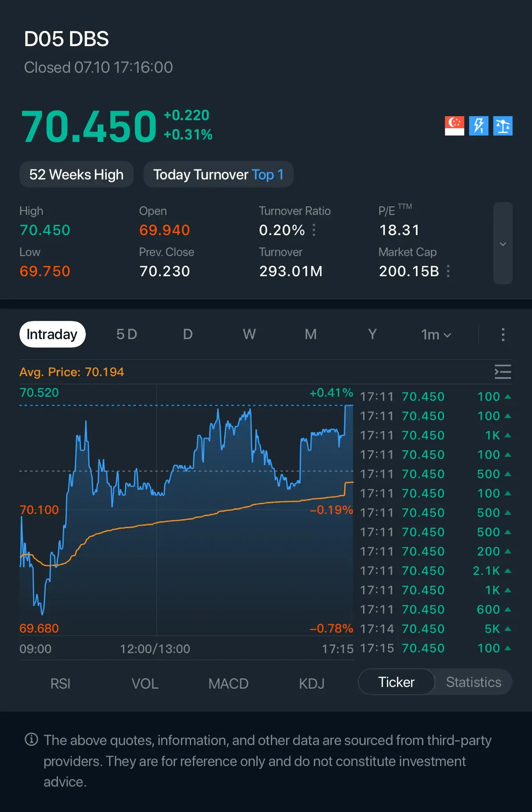This screenshot has height=812, width=532.
Task: Toggle the ticker list layout icon
Action: click(503, 372)
